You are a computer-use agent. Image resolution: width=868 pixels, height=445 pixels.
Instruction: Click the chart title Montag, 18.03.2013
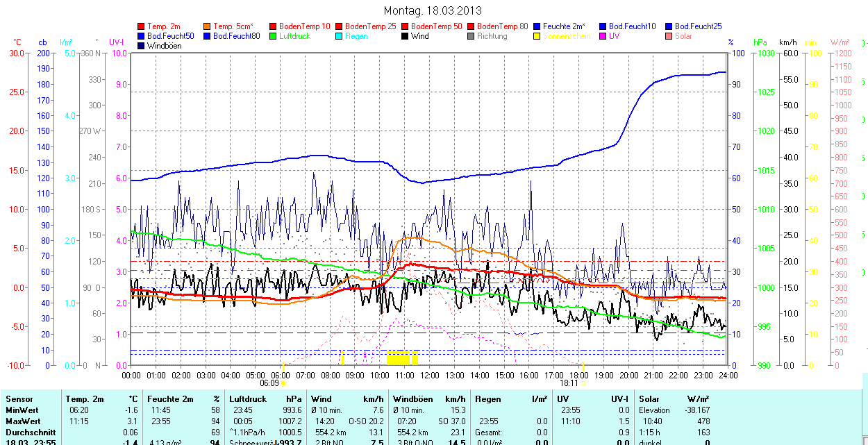pos(432,11)
